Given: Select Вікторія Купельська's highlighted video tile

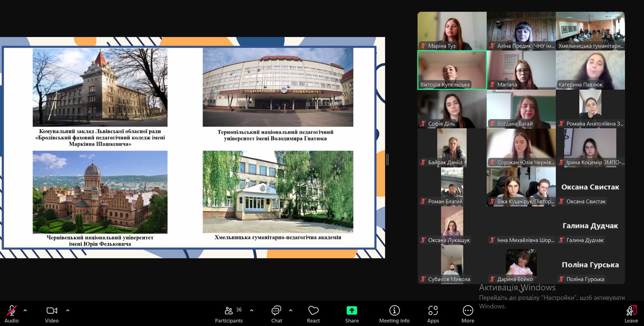Looking at the screenshot, I should tap(452, 70).
